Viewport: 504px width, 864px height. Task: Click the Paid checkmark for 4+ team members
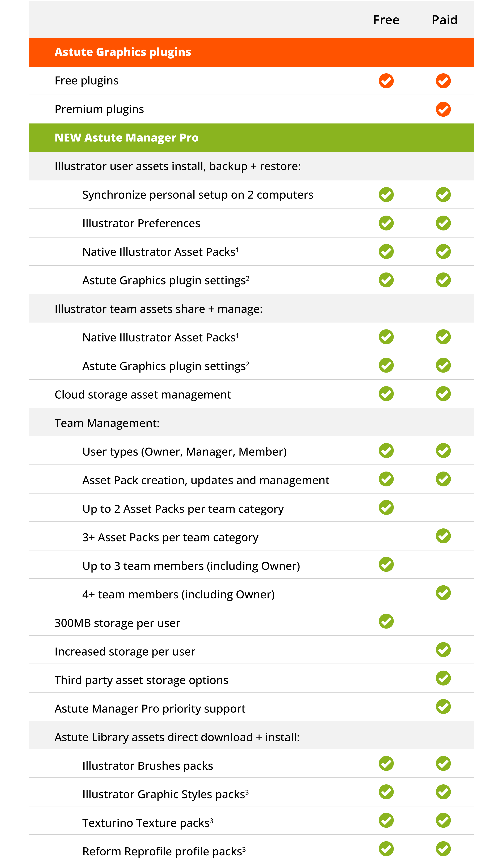tap(443, 593)
